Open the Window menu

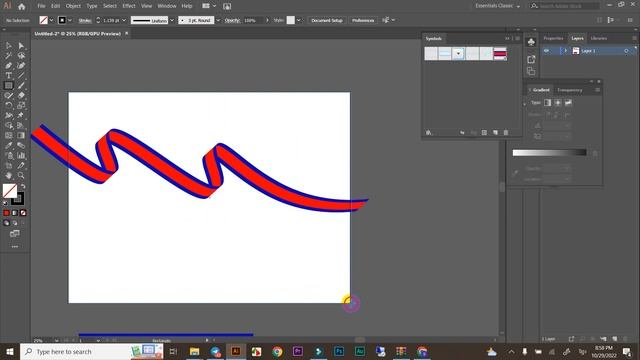point(167,6)
